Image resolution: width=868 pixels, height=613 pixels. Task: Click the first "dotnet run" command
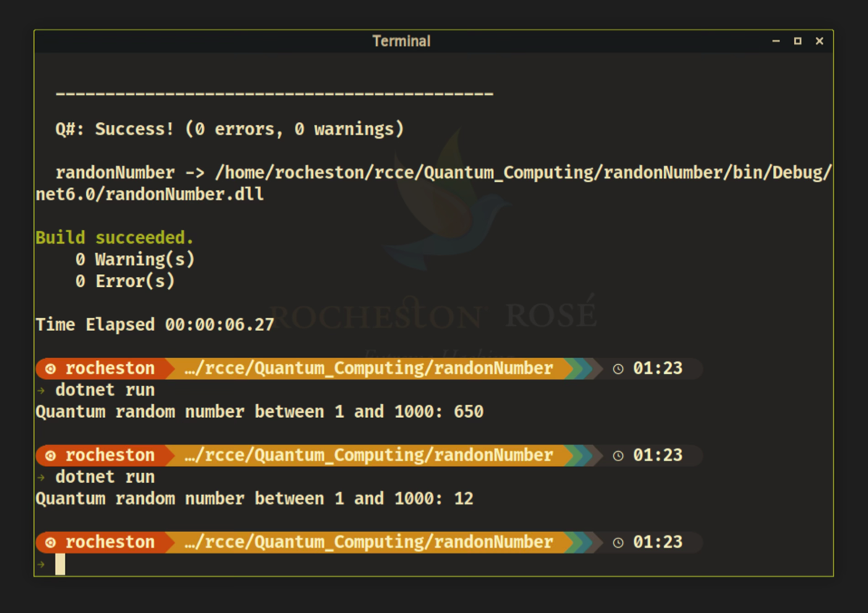pyautogui.click(x=105, y=390)
